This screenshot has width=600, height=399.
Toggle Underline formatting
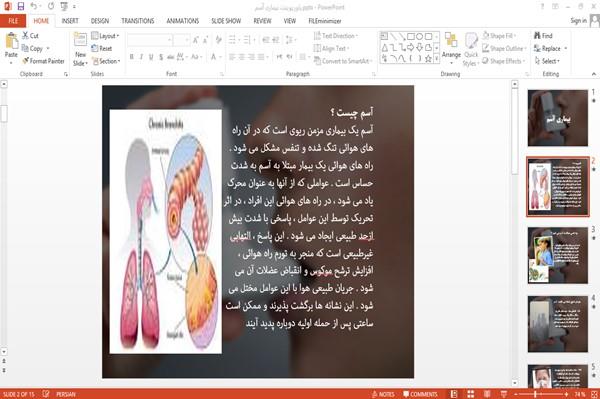pyautogui.click(x=151, y=57)
